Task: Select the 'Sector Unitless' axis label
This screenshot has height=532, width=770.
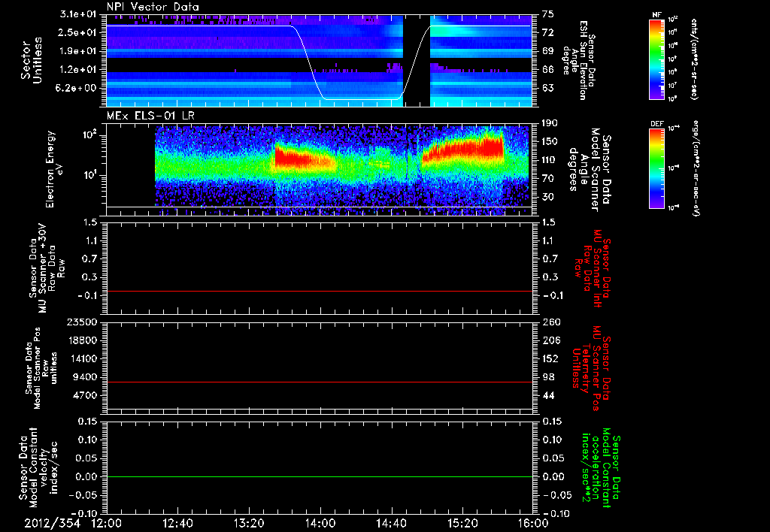Action: point(32,60)
